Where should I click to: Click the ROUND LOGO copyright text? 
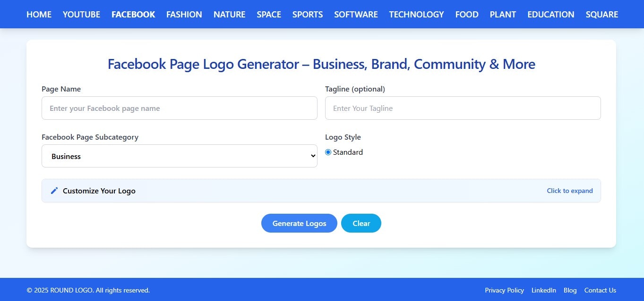(x=88, y=290)
